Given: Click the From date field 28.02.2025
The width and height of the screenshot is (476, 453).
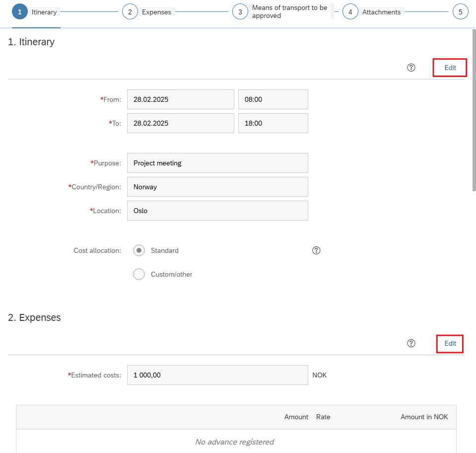Looking at the screenshot, I should tap(181, 99).
